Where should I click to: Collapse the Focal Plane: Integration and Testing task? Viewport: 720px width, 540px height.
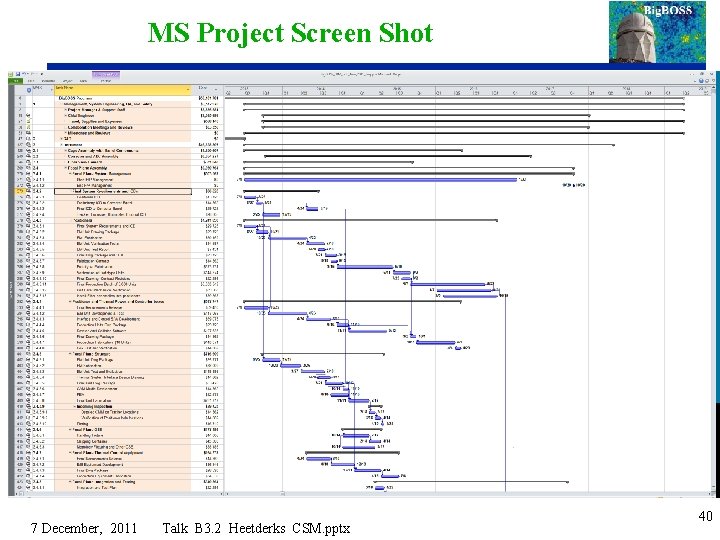click(70, 482)
